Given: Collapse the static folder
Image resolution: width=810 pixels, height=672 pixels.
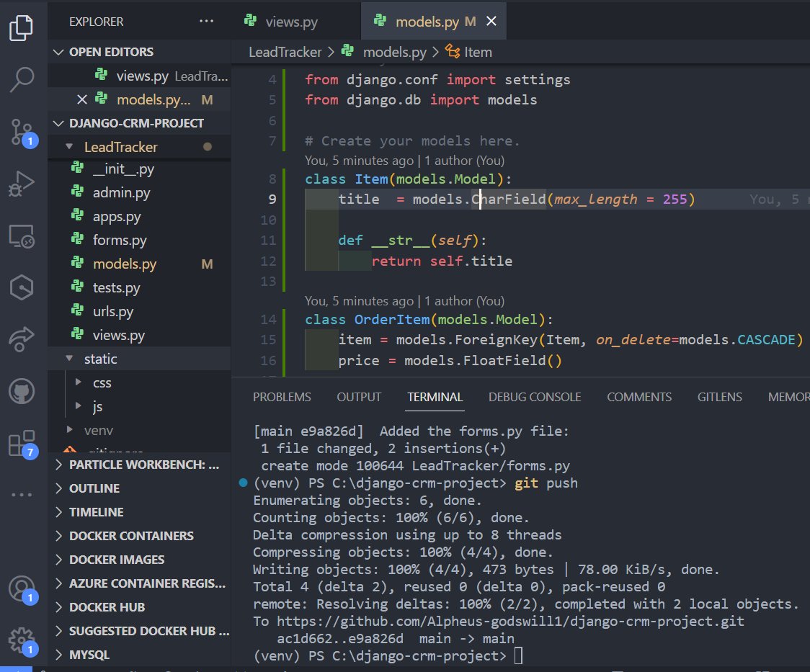Looking at the screenshot, I should (x=140, y=359).
